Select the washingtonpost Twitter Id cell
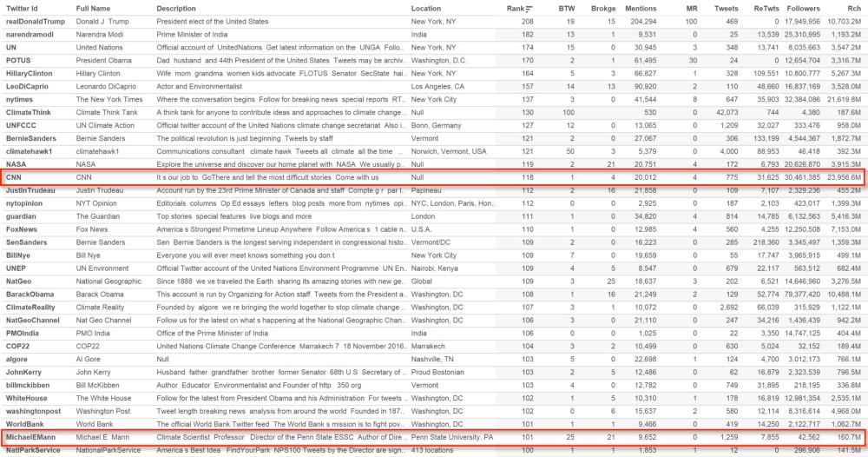The height and width of the screenshot is (457, 868). coord(33,411)
